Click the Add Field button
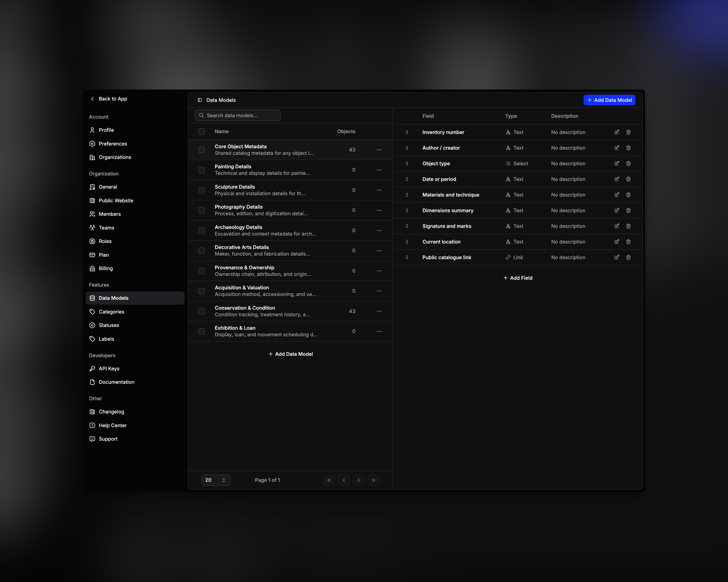 [518, 278]
